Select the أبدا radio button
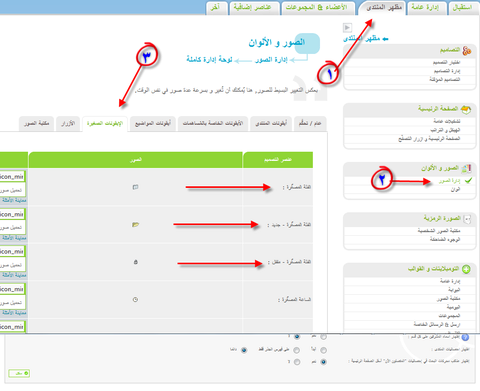Image resolution: width=480 pixels, height=391 pixels. [323, 350]
